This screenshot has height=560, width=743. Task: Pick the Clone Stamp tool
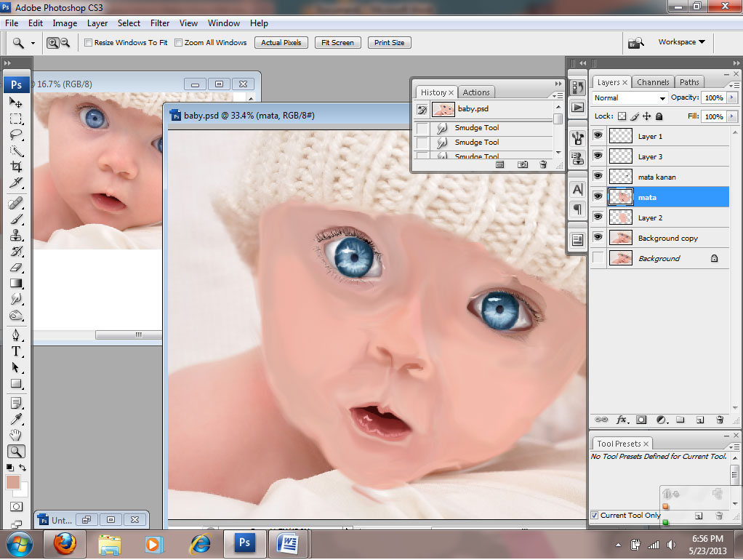click(16, 235)
